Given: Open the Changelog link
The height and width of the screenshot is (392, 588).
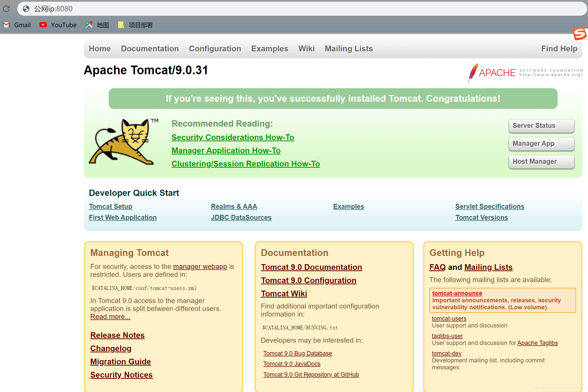Looking at the screenshot, I should coord(111,348).
